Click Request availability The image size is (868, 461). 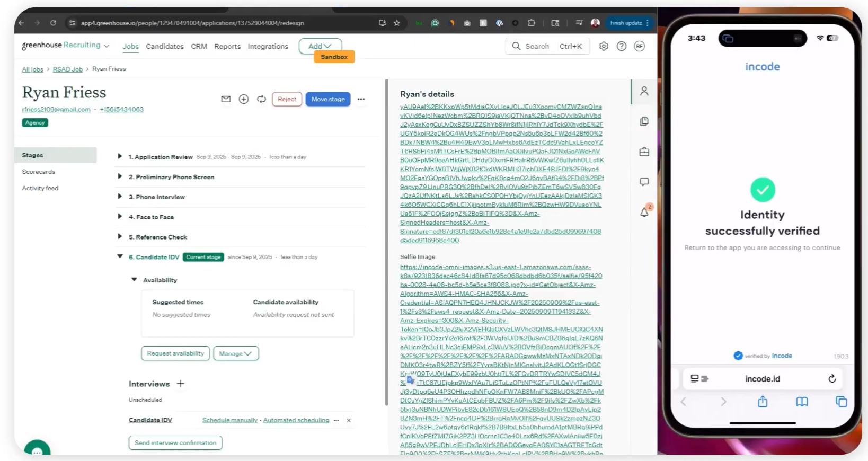tap(175, 353)
